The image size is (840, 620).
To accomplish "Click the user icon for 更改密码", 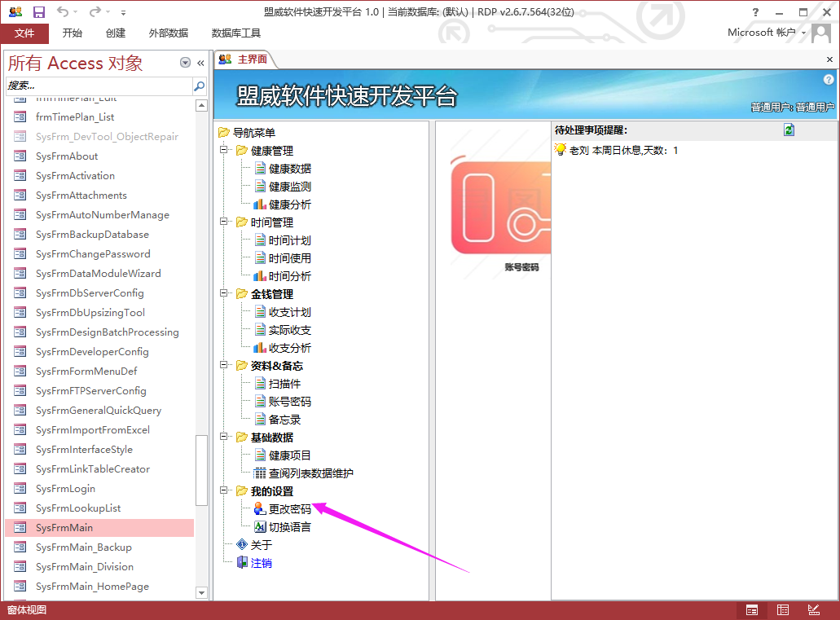I will (x=260, y=508).
